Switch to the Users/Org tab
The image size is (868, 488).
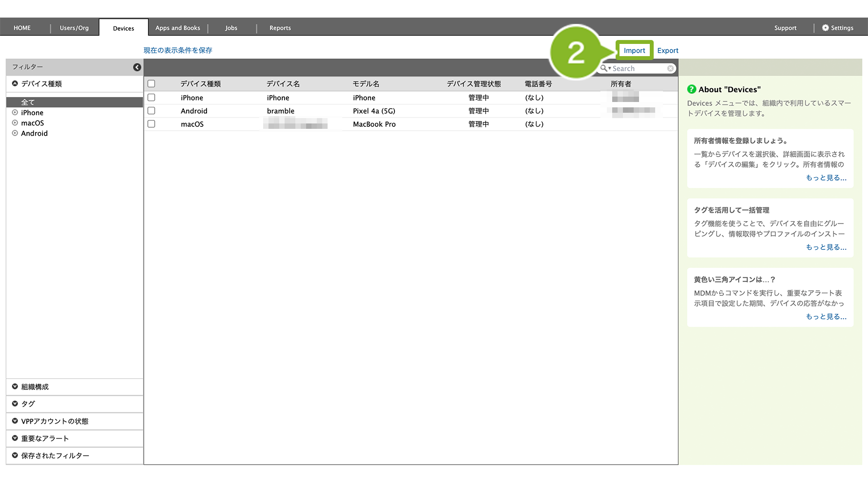(x=74, y=28)
